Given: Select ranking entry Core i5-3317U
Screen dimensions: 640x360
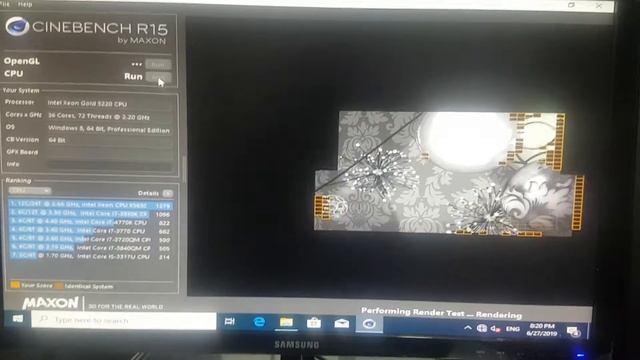Looking at the screenshot, I should (x=90, y=256).
